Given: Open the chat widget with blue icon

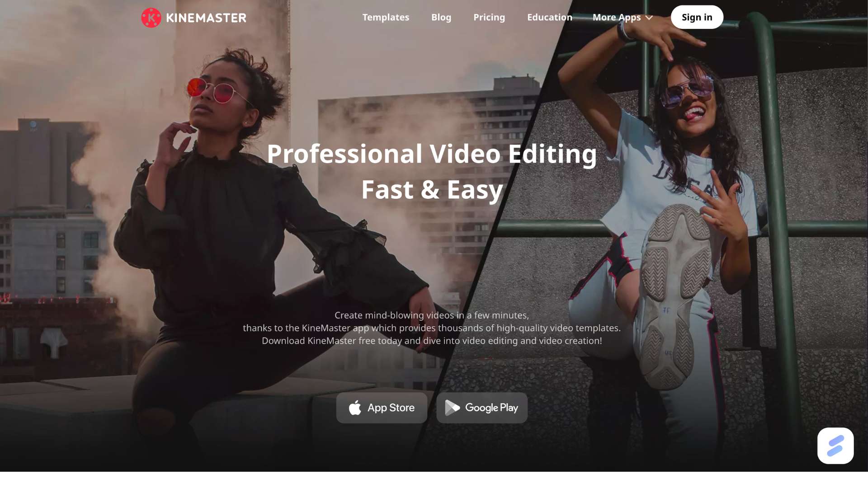Looking at the screenshot, I should coord(835,446).
